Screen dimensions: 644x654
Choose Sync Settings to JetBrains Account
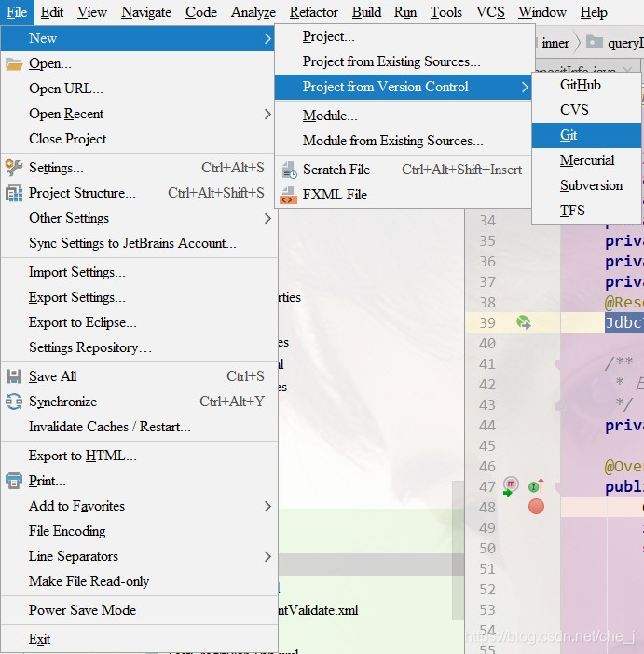click(x=139, y=243)
